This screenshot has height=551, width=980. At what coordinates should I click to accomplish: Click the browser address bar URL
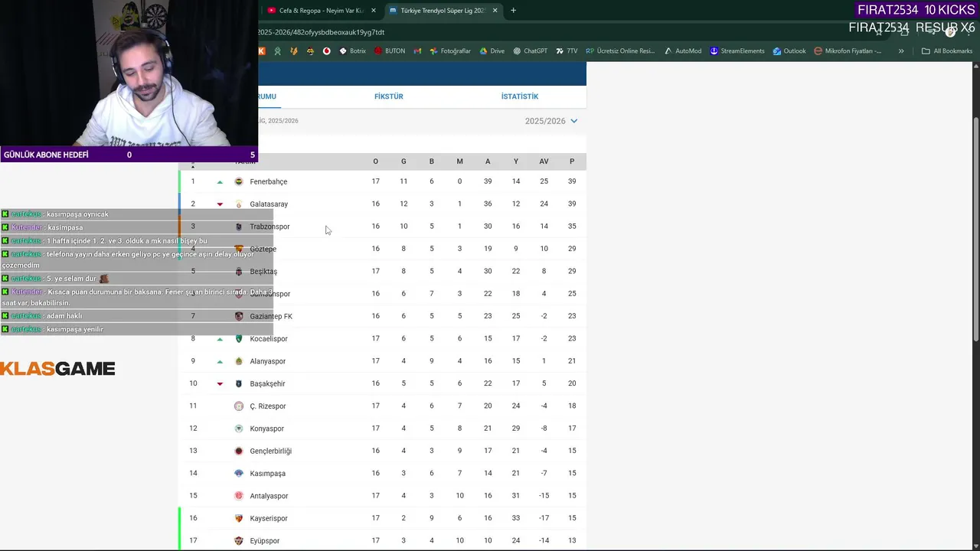pos(322,32)
